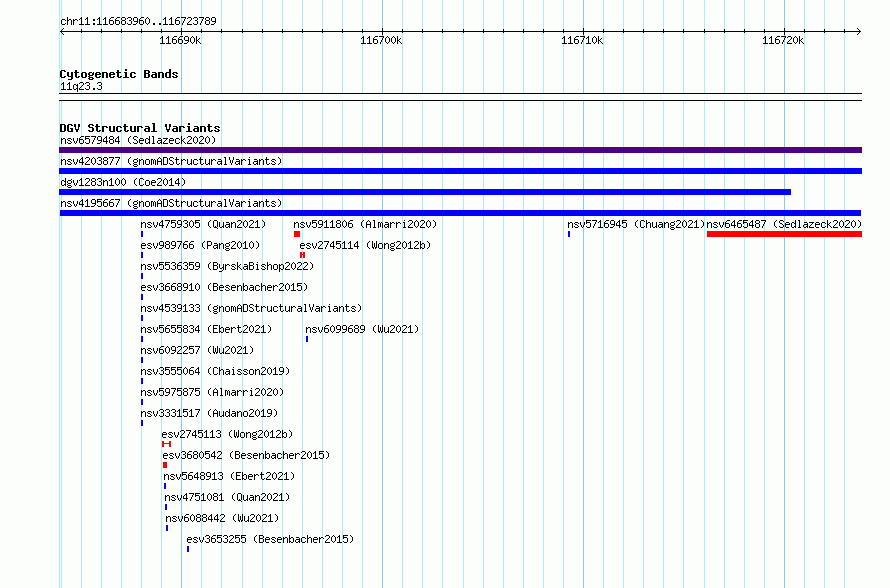Select nsv5648913 (Ebert2021) label
This screenshot has height=588, width=890.
pyautogui.click(x=229, y=476)
